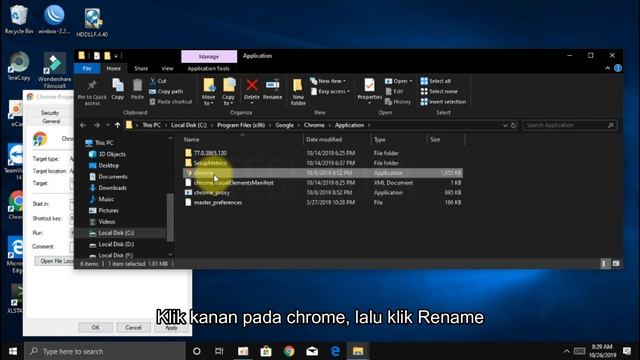
Task: Click the Rename ribbon icon
Action: point(272,85)
